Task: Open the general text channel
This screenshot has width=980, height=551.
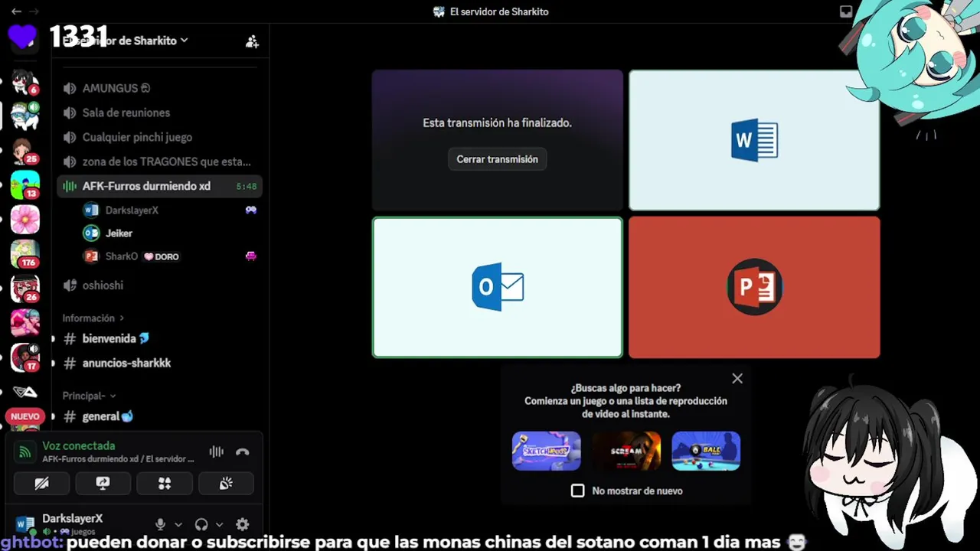Action: pos(158,416)
